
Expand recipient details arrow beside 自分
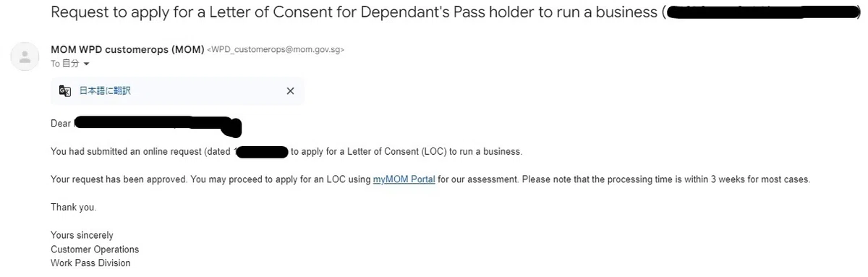coord(87,64)
